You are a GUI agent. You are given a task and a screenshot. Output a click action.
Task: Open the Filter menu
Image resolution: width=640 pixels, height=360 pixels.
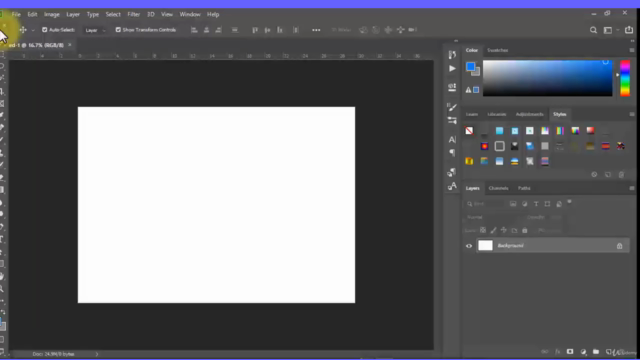[133, 14]
